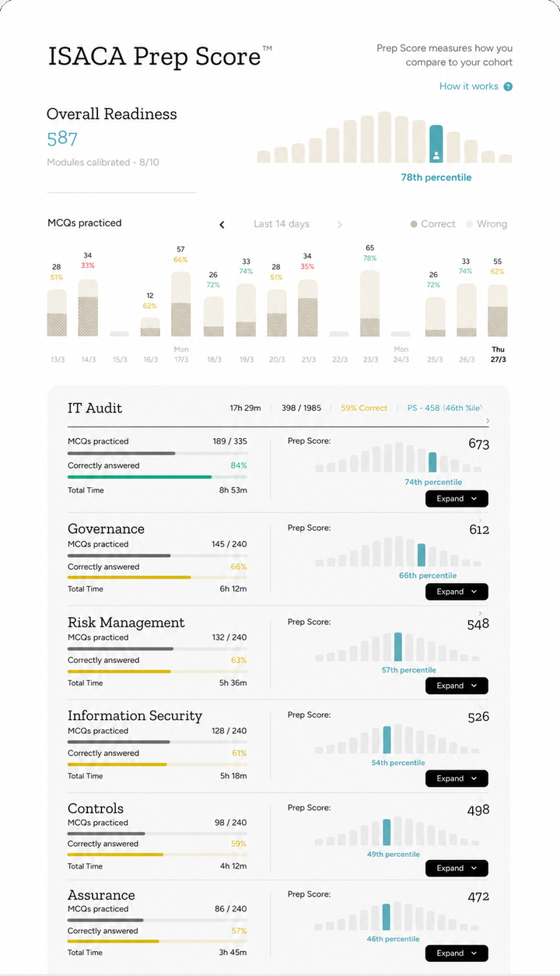This screenshot has height=976, width=560.
Task: Click the Assurance 46th percentile label
Action: (393, 939)
